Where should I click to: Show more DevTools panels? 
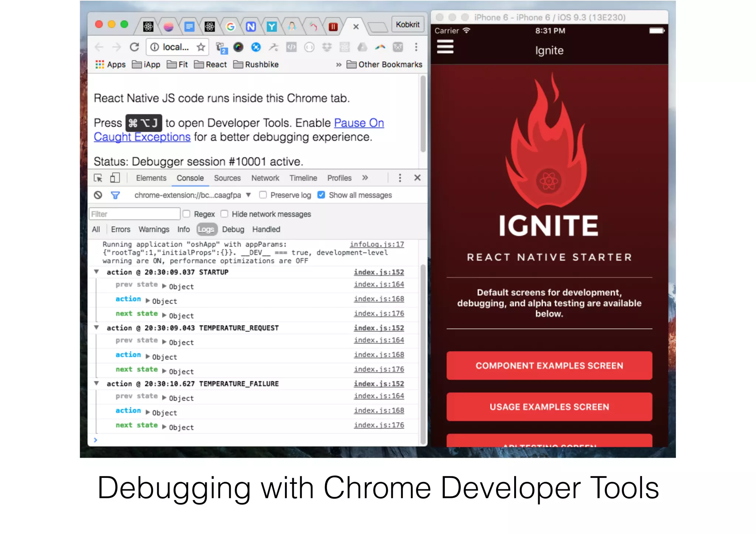pos(365,178)
